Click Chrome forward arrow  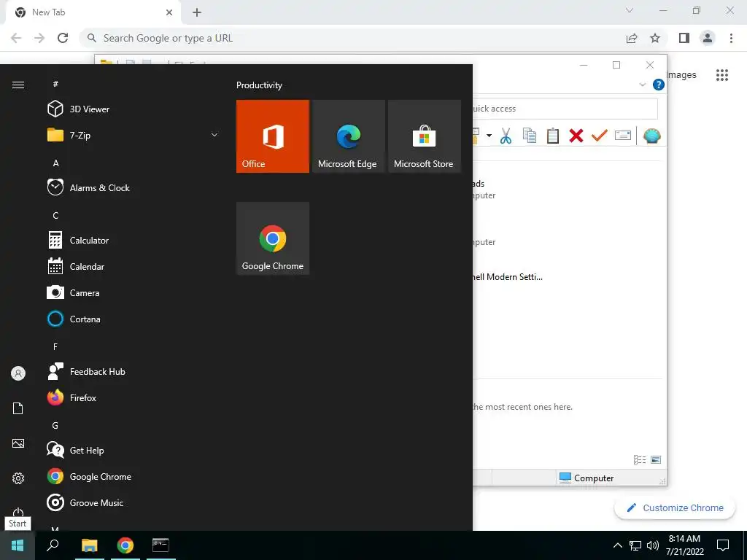coord(39,38)
